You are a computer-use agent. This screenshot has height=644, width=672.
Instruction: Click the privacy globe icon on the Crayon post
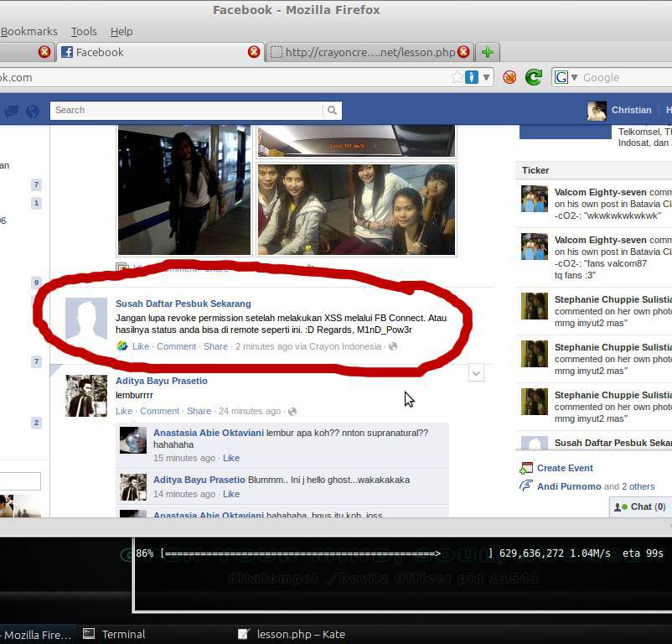tap(393, 346)
